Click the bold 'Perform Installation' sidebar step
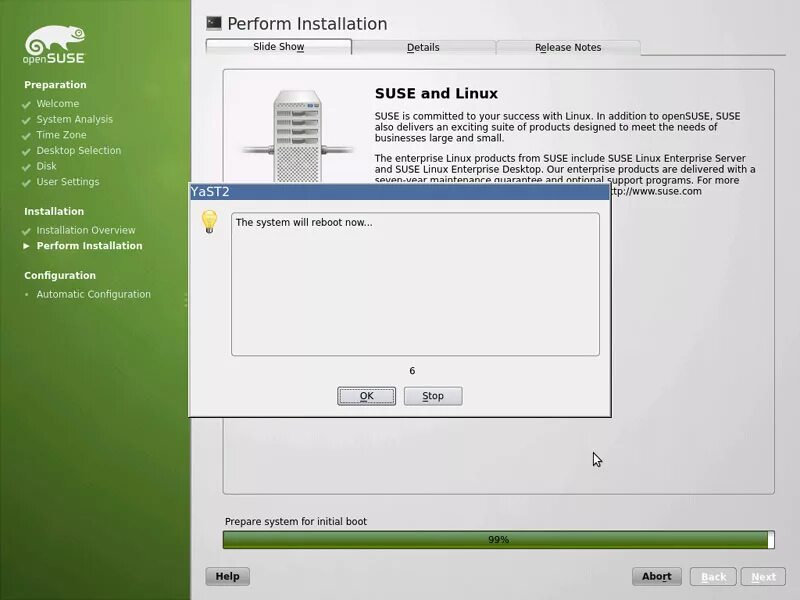800x600 pixels. click(89, 246)
